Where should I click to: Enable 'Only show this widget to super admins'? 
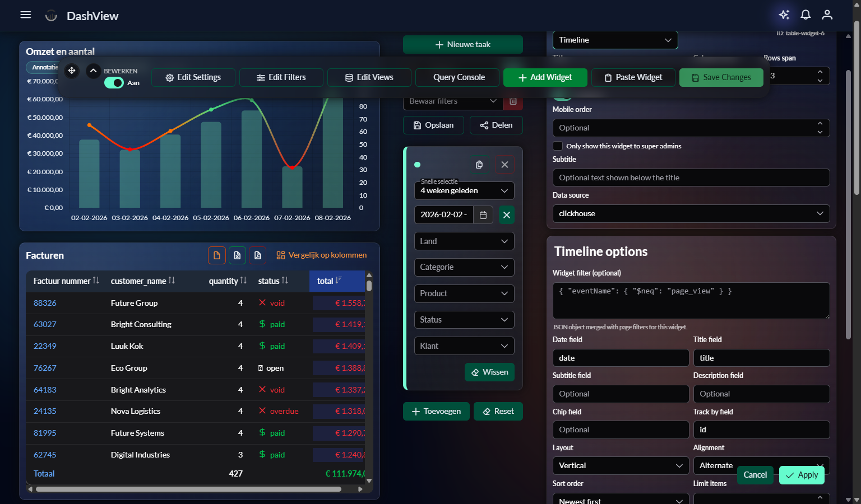point(558,146)
